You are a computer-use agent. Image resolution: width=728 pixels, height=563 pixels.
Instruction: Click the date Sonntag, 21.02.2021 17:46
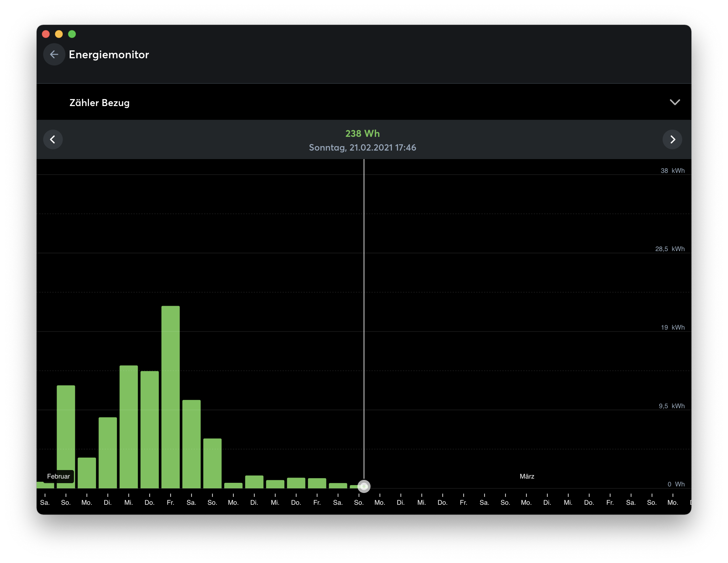(x=362, y=147)
